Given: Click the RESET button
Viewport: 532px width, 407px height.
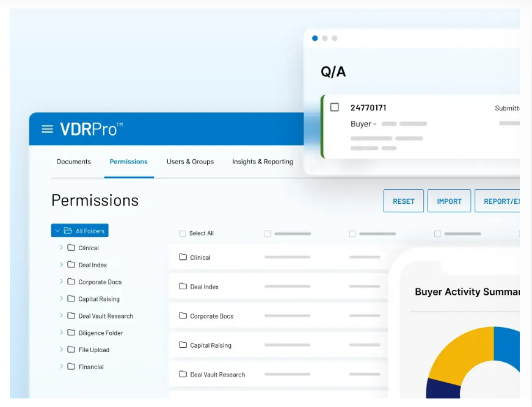Looking at the screenshot, I should 403,201.
